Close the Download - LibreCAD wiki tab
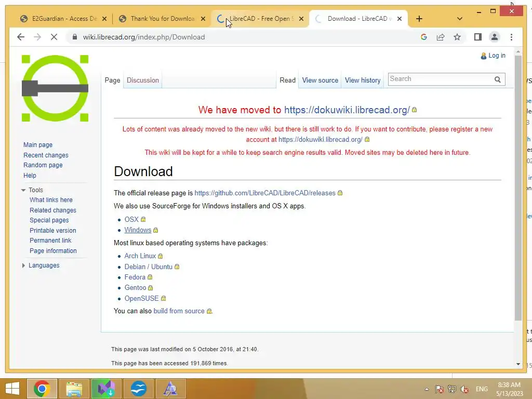 coord(400,19)
